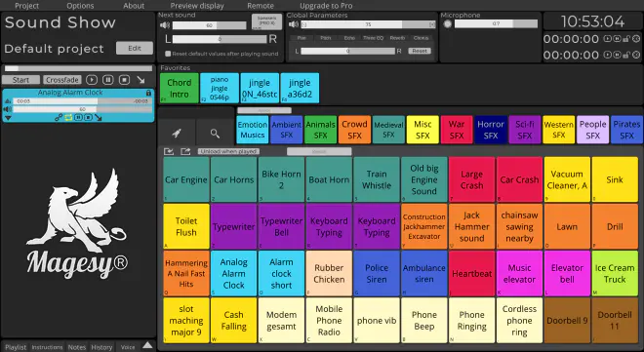This screenshot has width=644, height=352.
Task: Click the play icon next to Crossfade
Action: [92, 80]
